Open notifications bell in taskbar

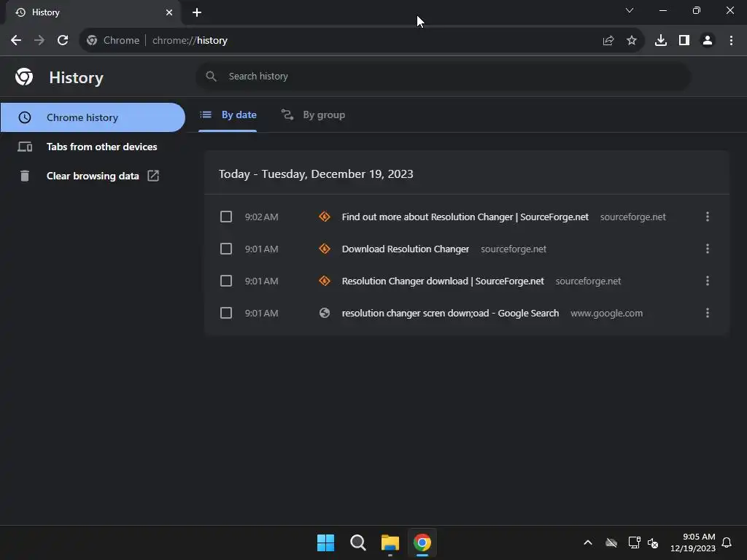(727, 542)
